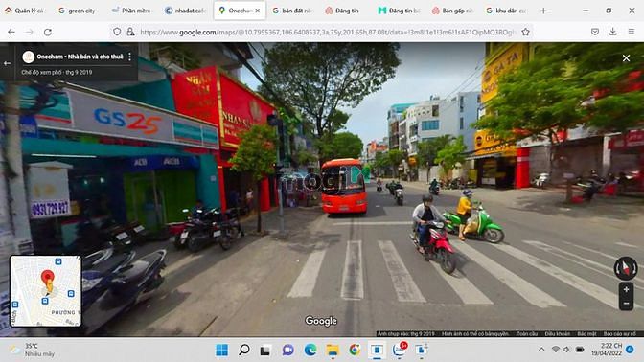Click the browser forward arrow
Image resolution: width=644 pixels, height=362 pixels.
coord(29,32)
